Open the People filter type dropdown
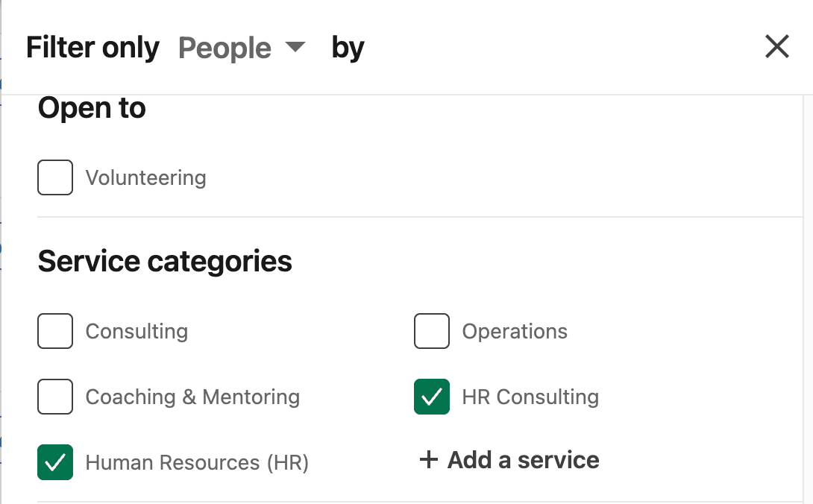 (225, 48)
